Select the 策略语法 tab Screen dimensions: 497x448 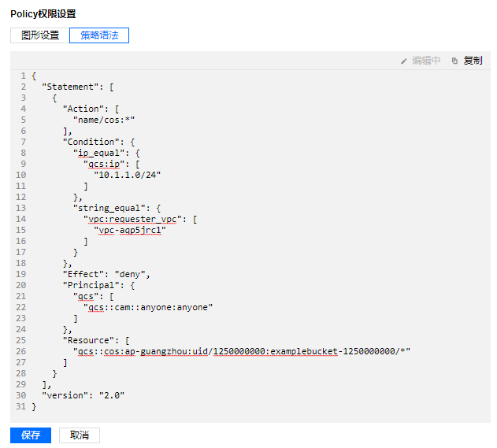tap(99, 35)
